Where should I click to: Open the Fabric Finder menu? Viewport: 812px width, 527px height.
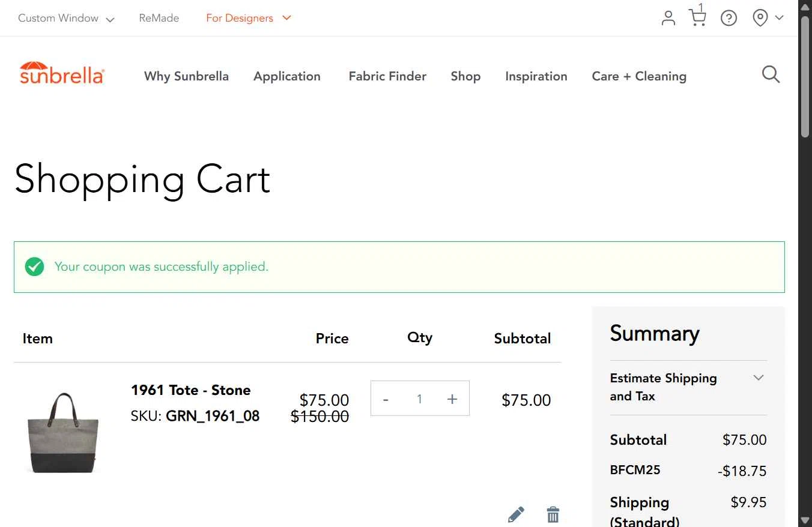coord(387,76)
